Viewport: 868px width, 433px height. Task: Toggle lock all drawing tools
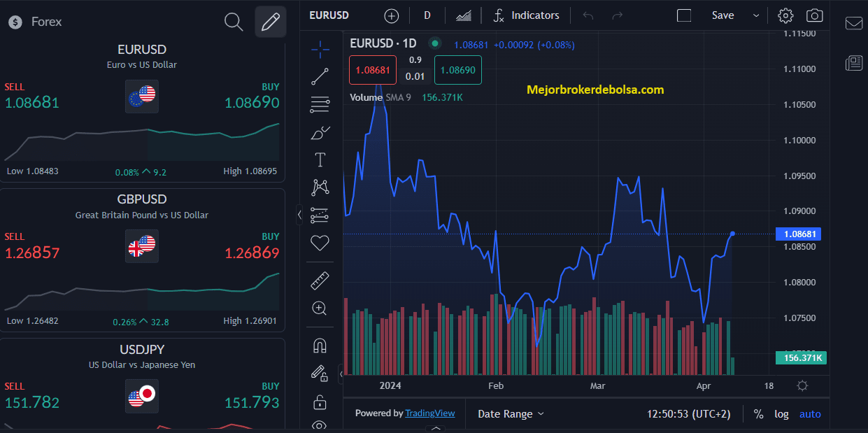coord(320,402)
